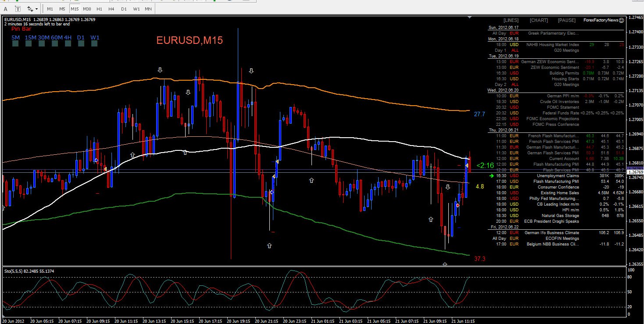Select the text label tool icon
Viewport: 644px width, 324px height.
[x=18, y=8]
